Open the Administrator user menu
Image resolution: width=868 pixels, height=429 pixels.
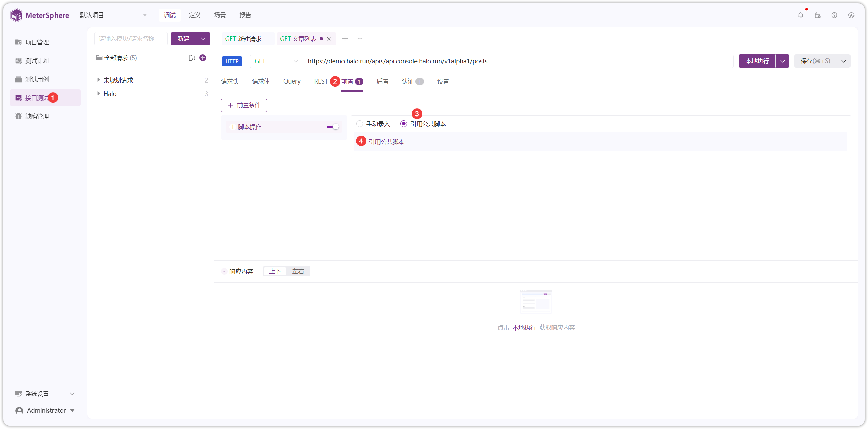[45, 410]
